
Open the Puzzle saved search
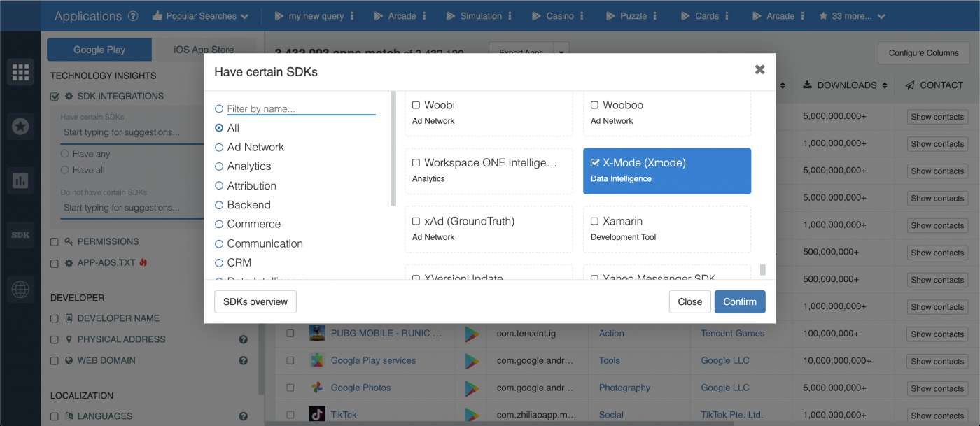tap(626, 16)
